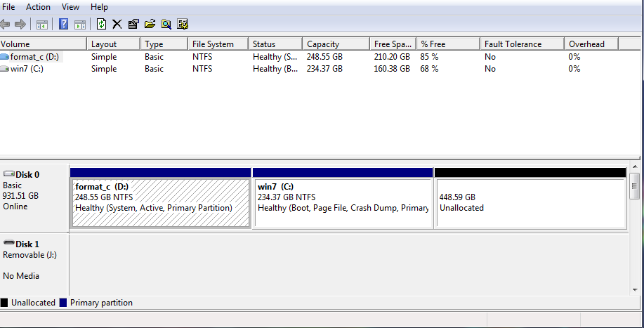The height and width of the screenshot is (328, 644).
Task: Select win7 (C:) row in the volume list
Action: [27, 69]
